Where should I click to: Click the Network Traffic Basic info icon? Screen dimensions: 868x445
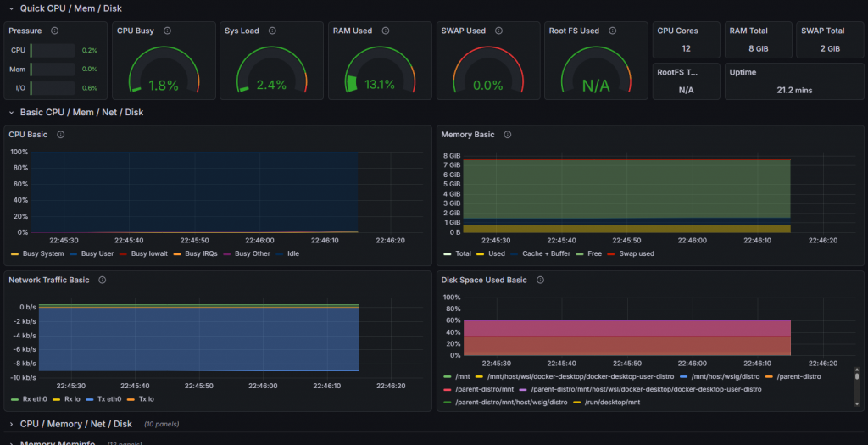point(103,280)
